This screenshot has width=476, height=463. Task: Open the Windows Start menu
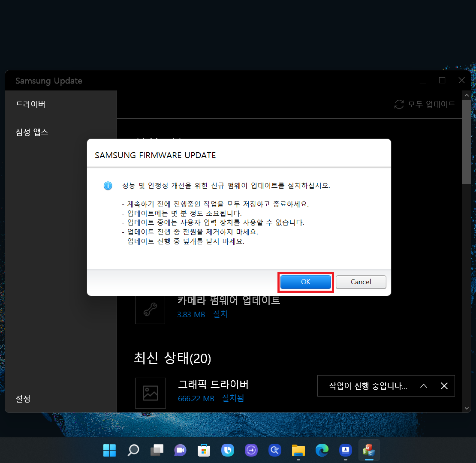click(109, 450)
